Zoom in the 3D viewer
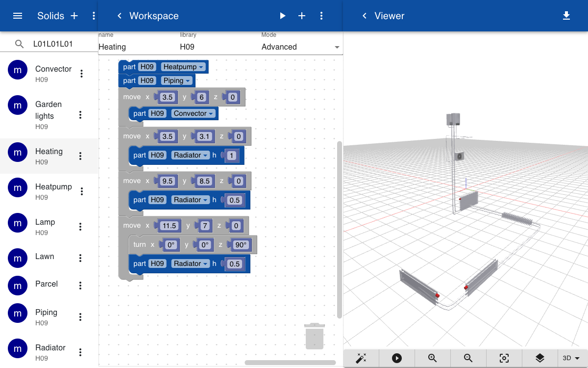588x368 pixels. pos(433,358)
